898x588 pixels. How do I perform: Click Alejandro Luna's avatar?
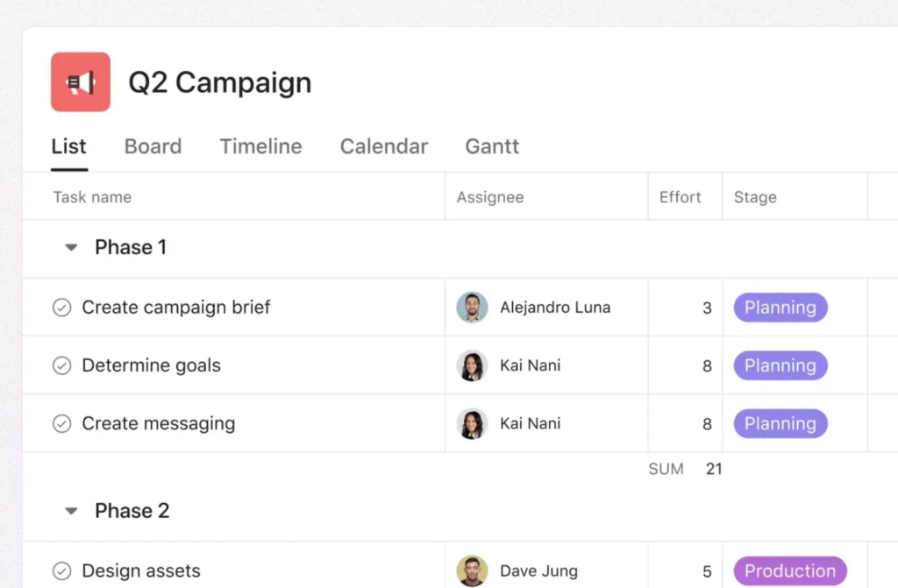click(471, 308)
